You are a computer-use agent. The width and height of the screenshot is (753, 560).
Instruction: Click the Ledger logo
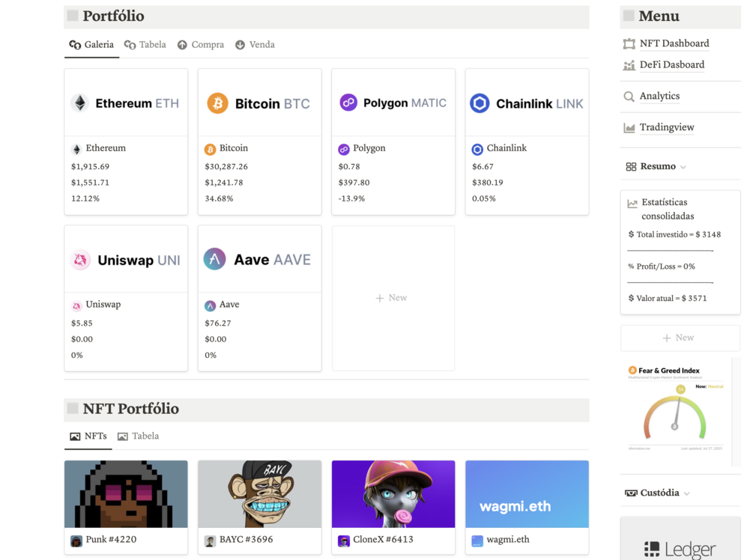pos(680,549)
